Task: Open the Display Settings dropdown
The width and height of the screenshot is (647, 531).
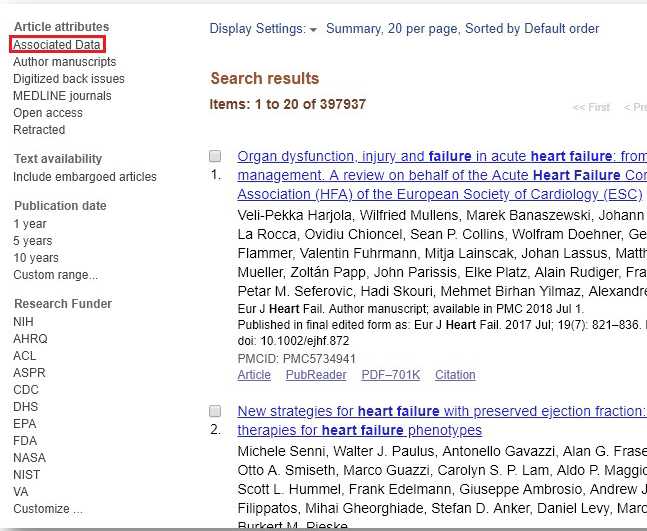Action: pos(263,29)
